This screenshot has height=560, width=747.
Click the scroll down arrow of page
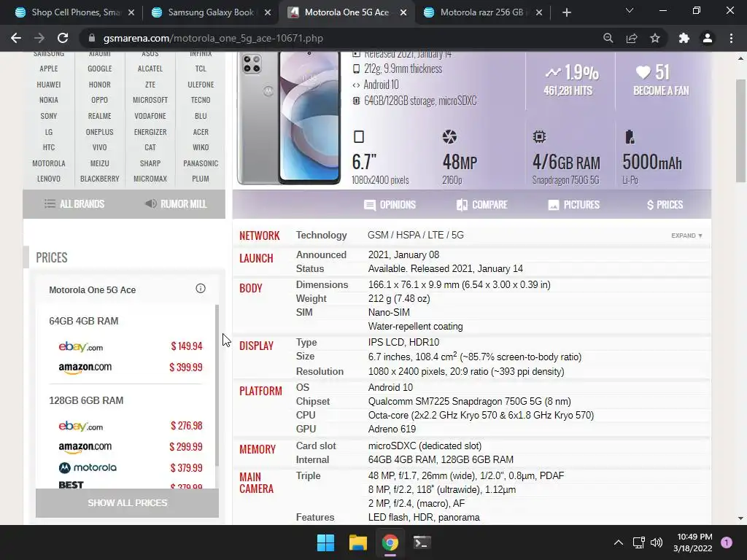740,518
